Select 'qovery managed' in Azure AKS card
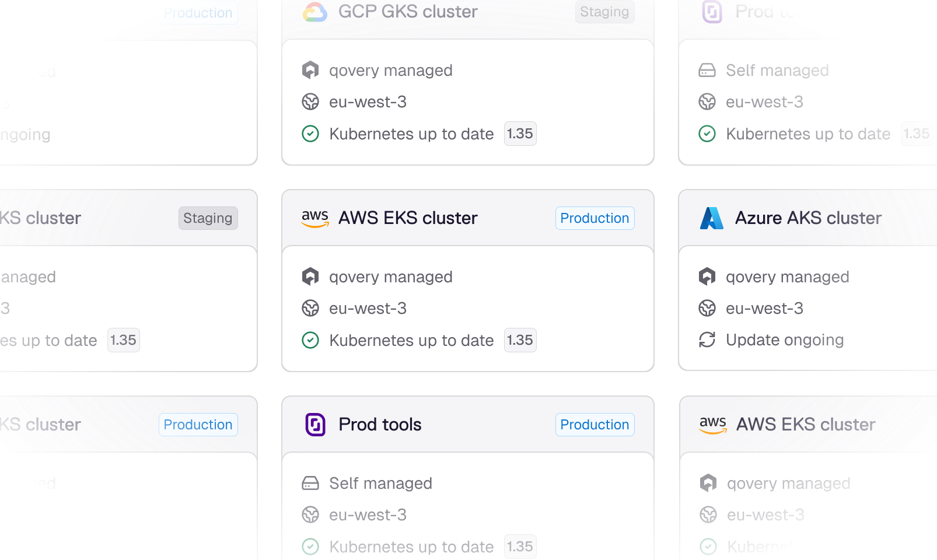 [x=788, y=277]
